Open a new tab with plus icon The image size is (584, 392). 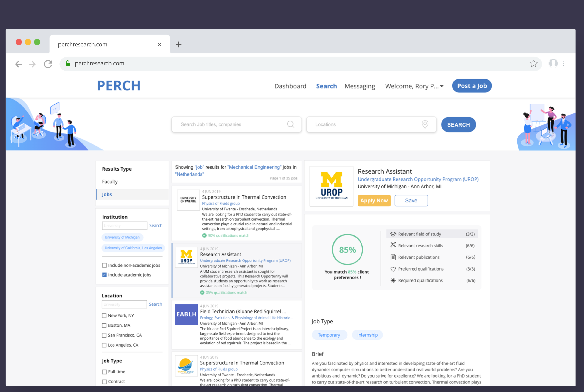click(x=178, y=44)
